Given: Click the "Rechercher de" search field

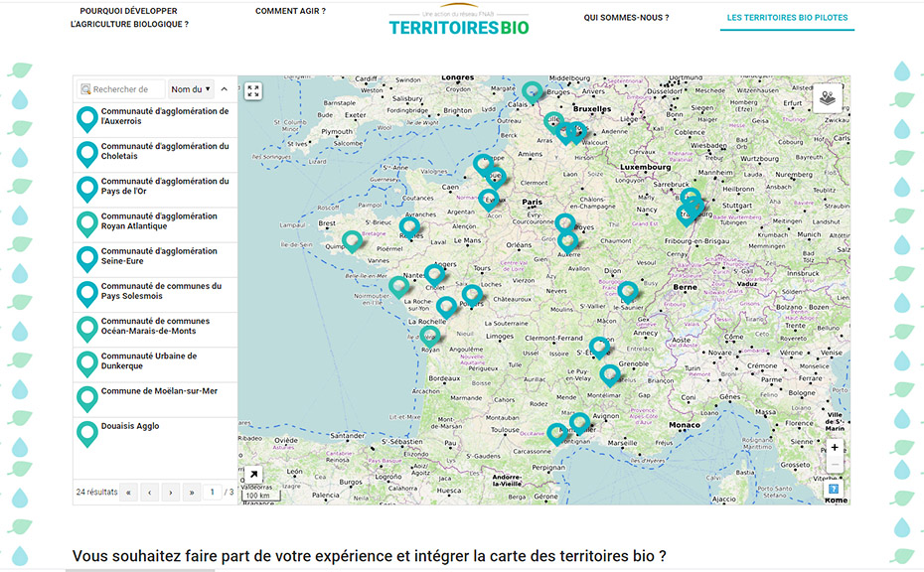Looking at the screenshot, I should [121, 89].
